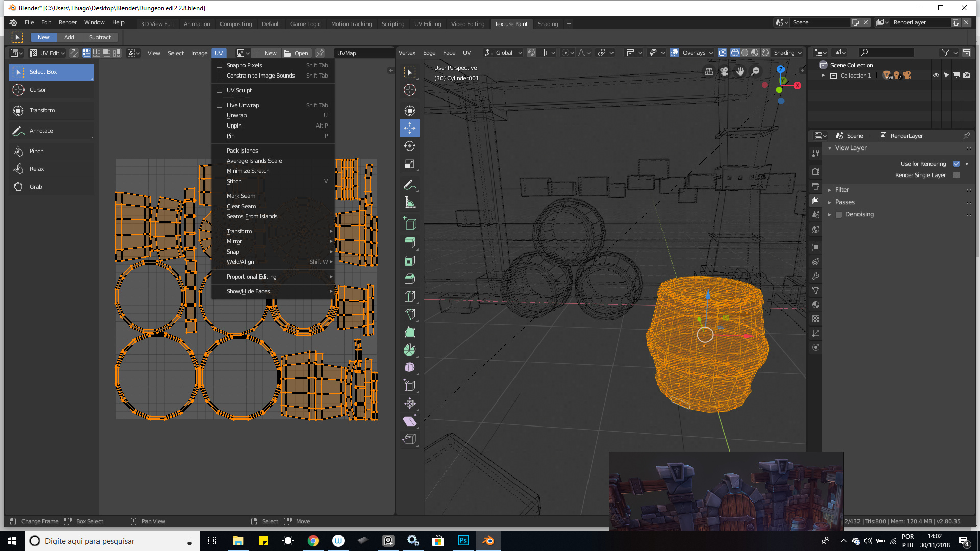Viewport: 980px width, 551px height.
Task: Pick the Loop Cut tool in viewport toolbar
Action: (x=410, y=296)
